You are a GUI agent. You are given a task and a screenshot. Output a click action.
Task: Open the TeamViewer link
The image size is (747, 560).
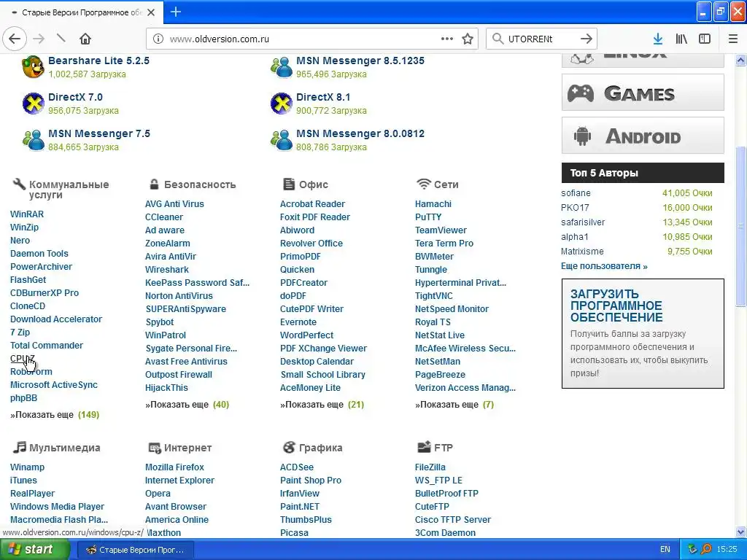coord(441,230)
